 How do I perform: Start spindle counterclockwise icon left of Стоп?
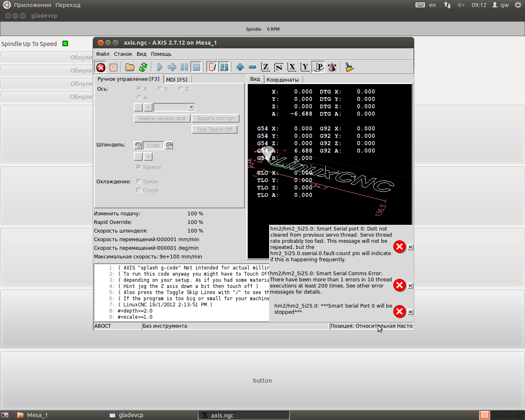(x=138, y=145)
